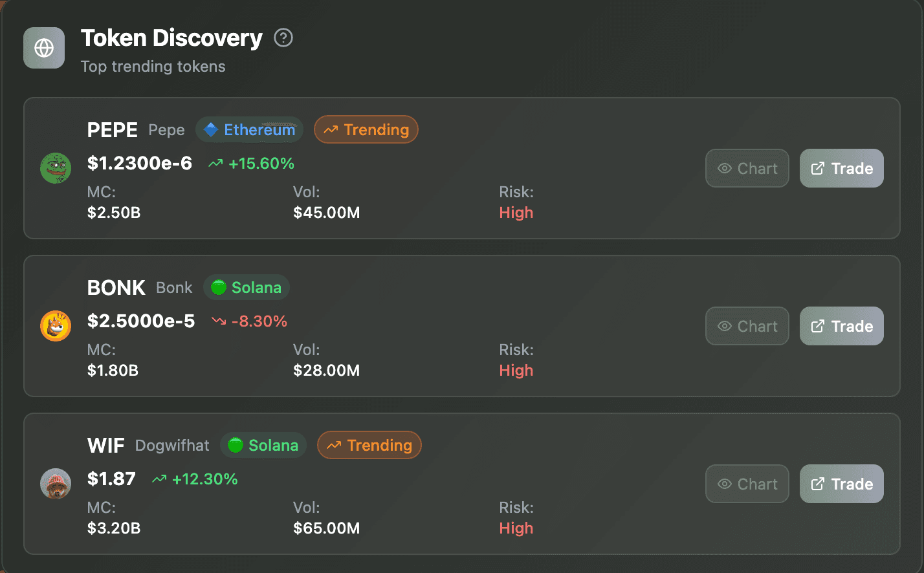
Task: Click BONK's green Solana chain badge
Action: 247,288
